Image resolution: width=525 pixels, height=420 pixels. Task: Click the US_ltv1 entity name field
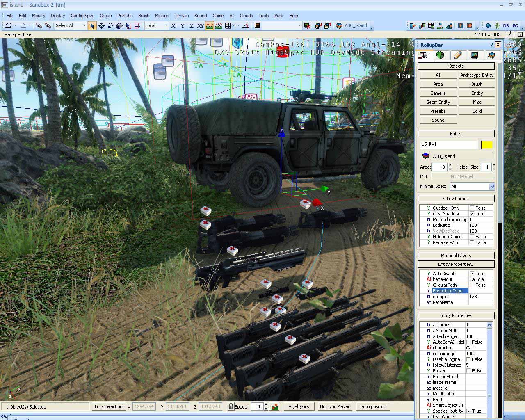(449, 144)
